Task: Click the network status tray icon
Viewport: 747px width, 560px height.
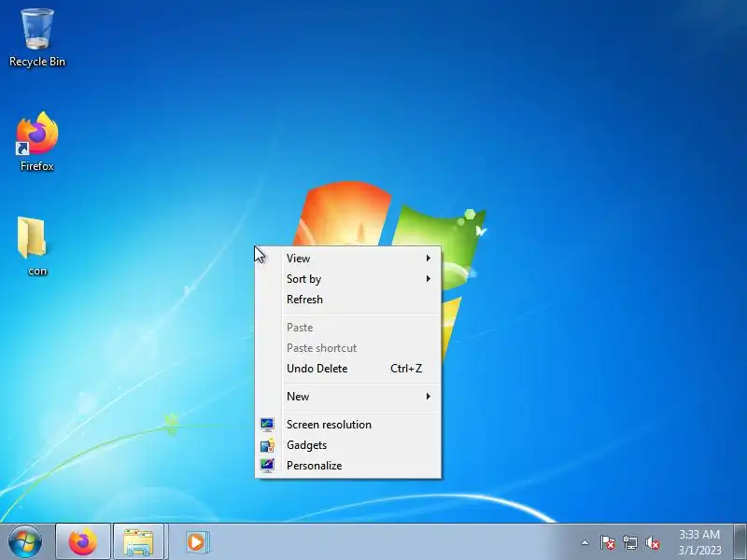Action: 629,542
